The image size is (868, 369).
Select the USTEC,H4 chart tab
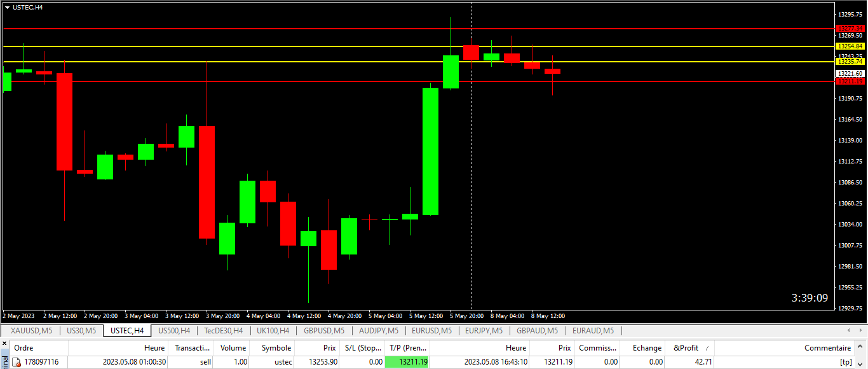[127, 331]
